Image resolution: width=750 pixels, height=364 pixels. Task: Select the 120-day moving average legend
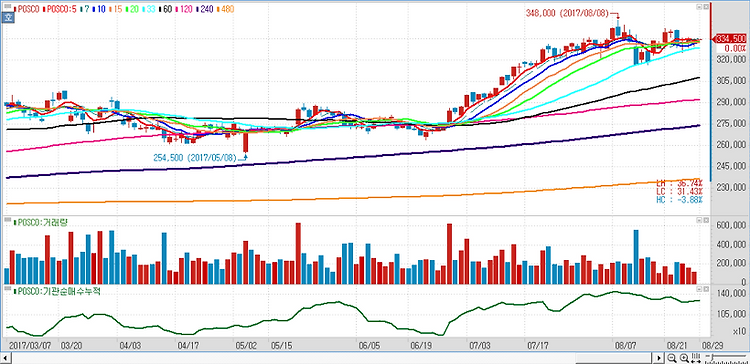tap(185, 9)
